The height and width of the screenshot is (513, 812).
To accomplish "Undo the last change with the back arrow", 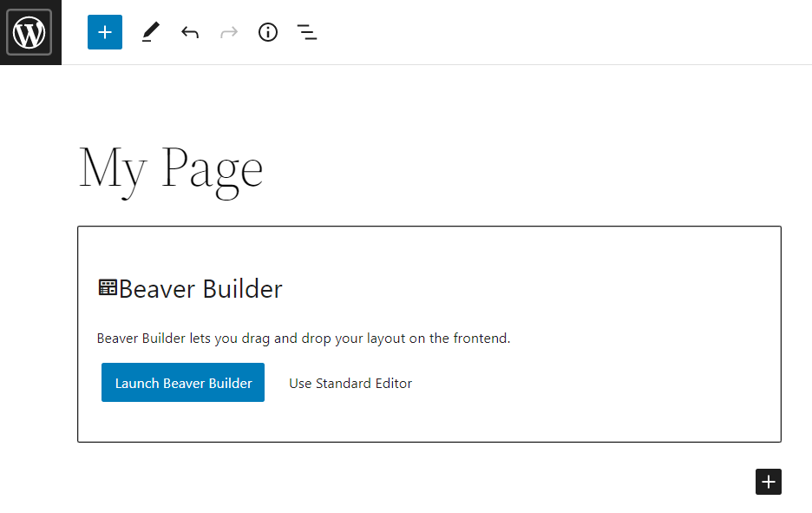I will pos(189,32).
